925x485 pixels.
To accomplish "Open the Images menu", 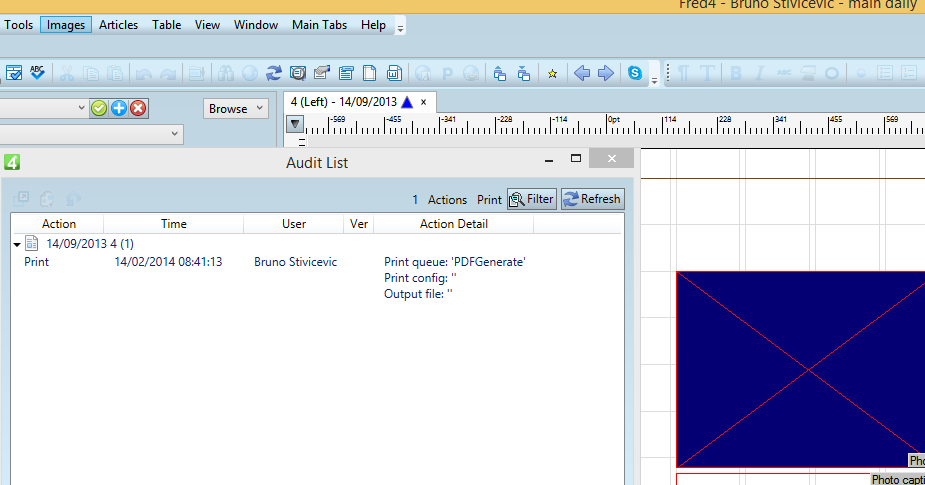I will [x=65, y=25].
